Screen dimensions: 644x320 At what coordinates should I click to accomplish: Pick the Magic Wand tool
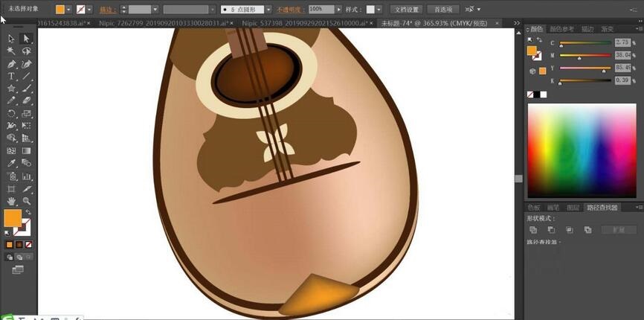11,51
